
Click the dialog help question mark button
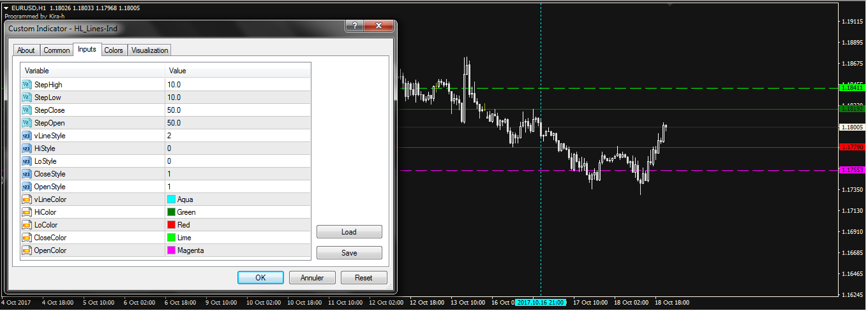[x=354, y=26]
